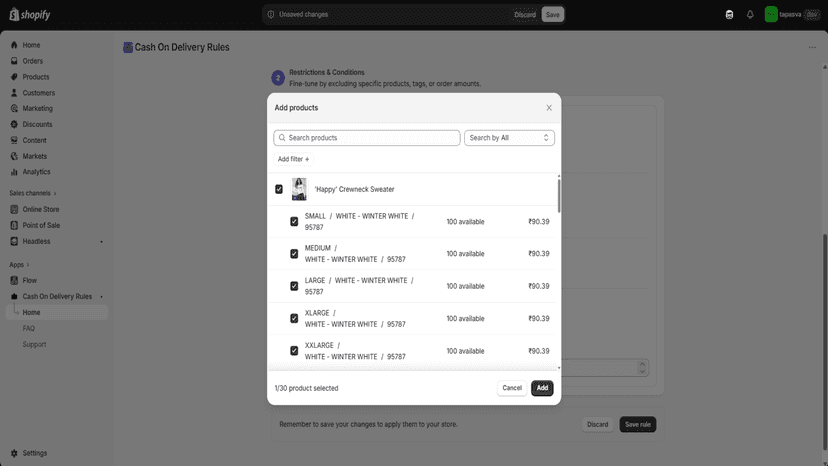
Task: Uncheck the XXLARGE variant checkbox
Action: 294,351
